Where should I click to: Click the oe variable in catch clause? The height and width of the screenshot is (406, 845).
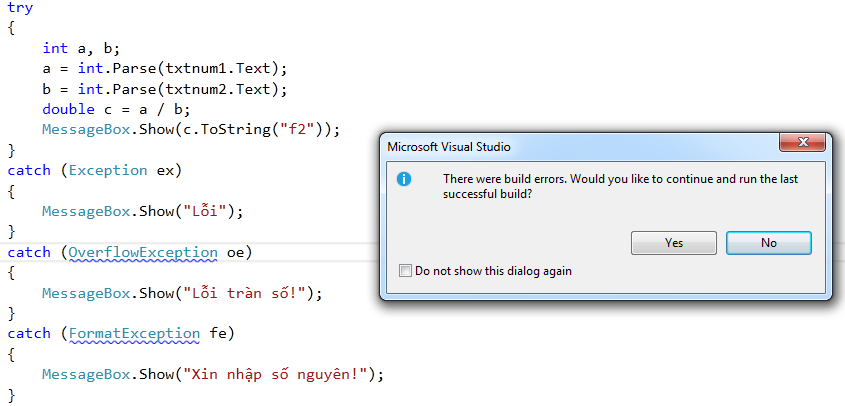[x=236, y=252]
